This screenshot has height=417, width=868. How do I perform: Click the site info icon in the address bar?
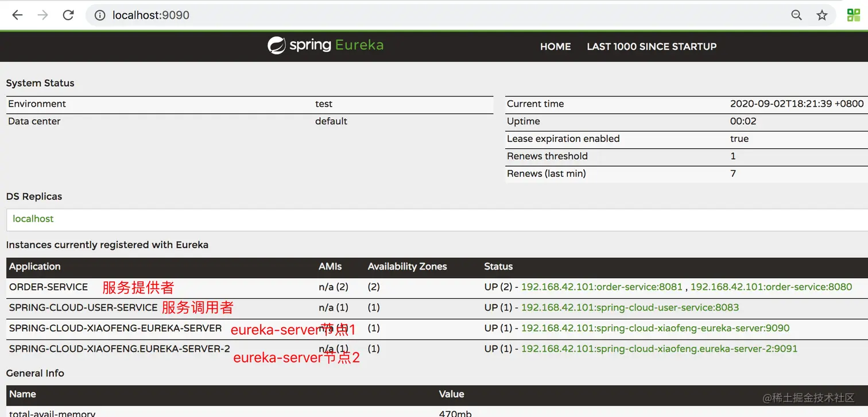point(100,16)
